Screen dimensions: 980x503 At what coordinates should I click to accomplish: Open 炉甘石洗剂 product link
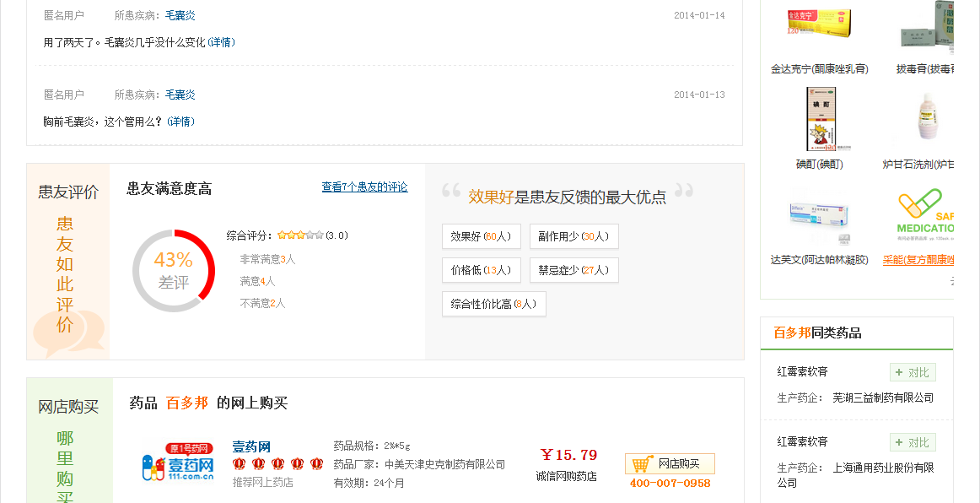(918, 164)
